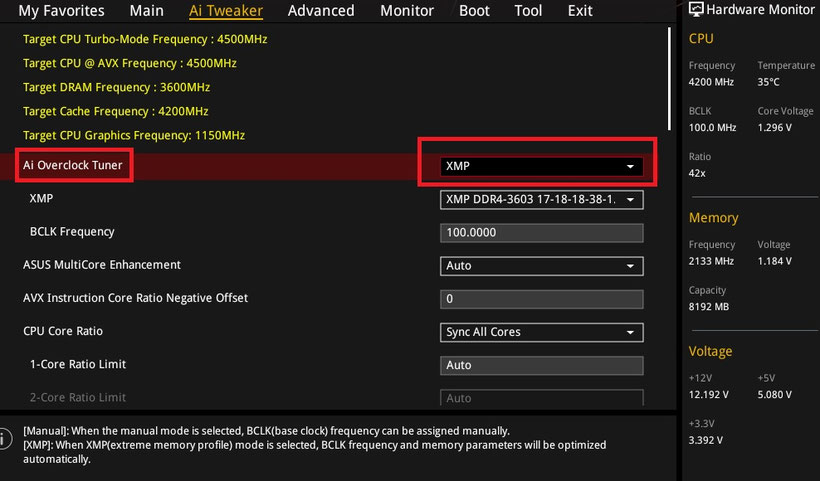Click the CPU temperature 35°C value

click(x=768, y=82)
